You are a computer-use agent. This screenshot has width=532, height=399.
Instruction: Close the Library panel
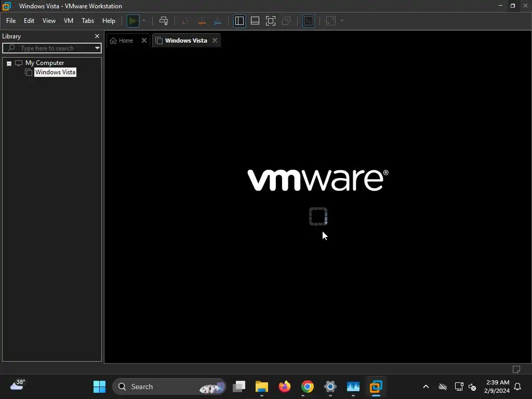97,36
